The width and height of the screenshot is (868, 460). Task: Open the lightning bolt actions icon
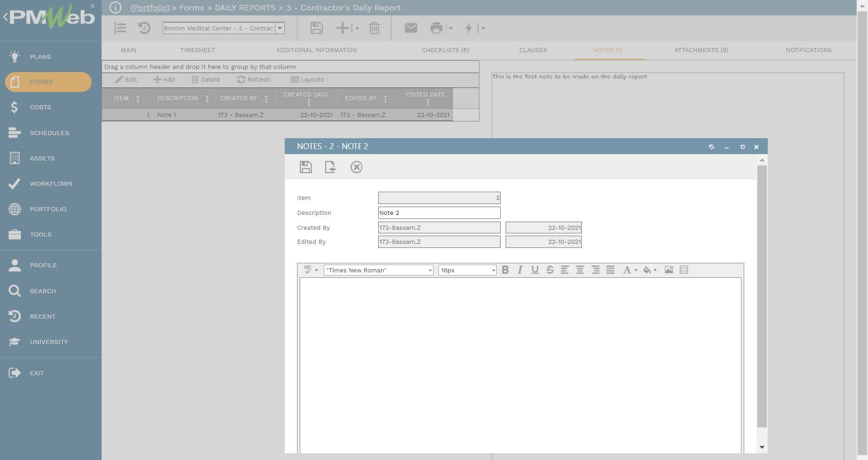(468, 28)
